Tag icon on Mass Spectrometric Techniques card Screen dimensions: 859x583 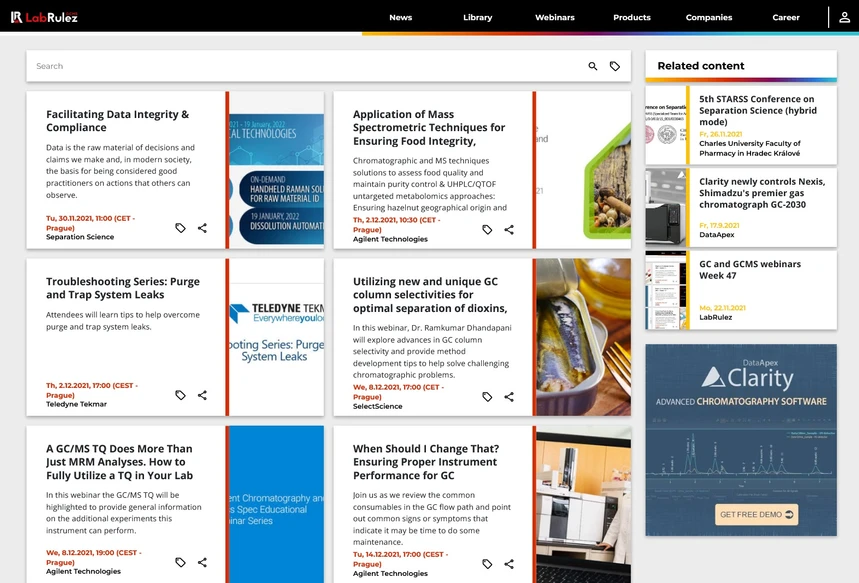tap(487, 230)
